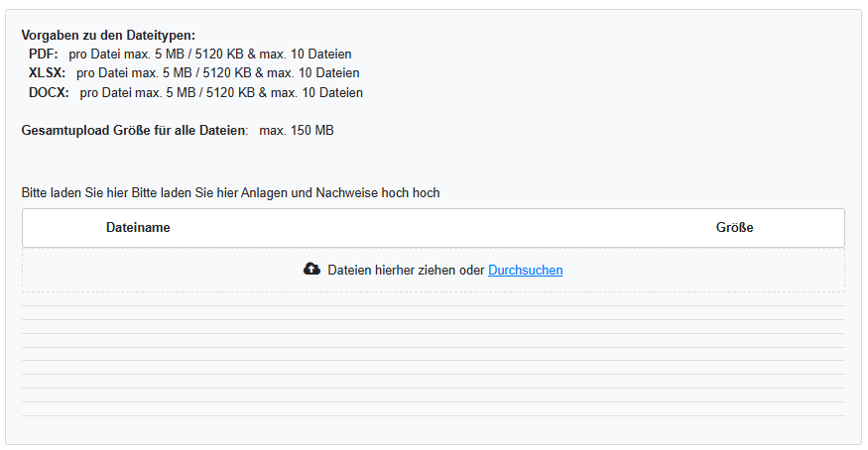Click the 'Gesamtupload Größe für alle Dateien' label
868x450 pixels.
tap(134, 131)
